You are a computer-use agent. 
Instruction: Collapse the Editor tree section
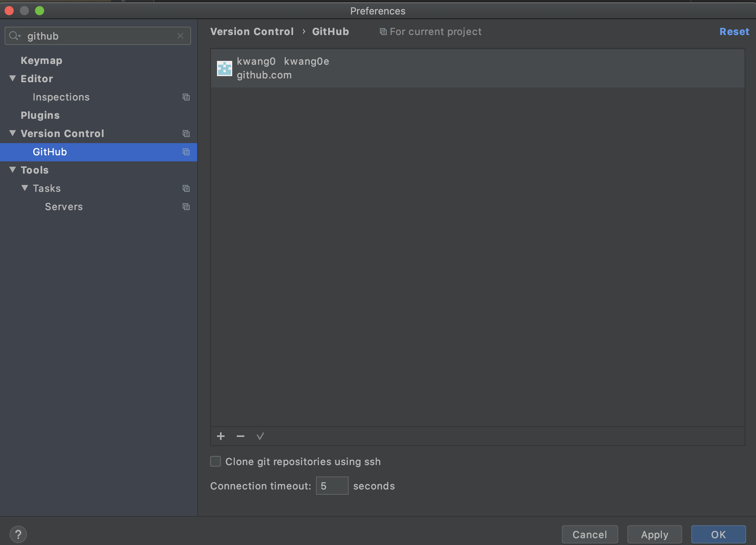point(13,78)
